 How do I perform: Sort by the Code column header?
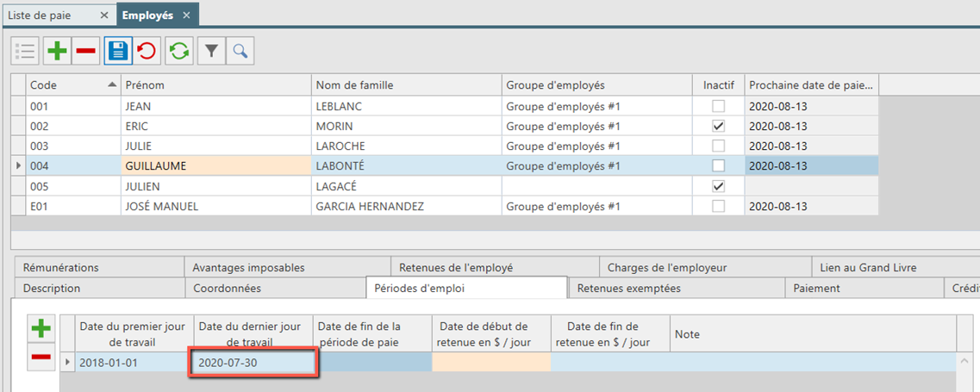tap(73, 84)
